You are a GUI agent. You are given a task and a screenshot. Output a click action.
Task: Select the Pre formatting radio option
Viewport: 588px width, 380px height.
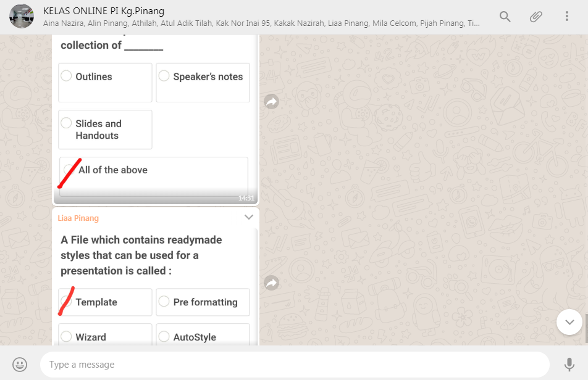tap(164, 302)
